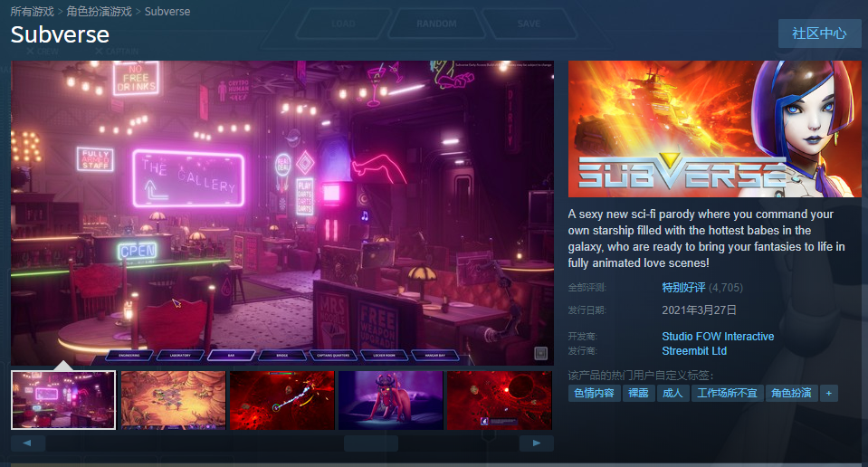The height and width of the screenshot is (467, 868).
Task: Open developer Studio FOW Interactive link
Action: [x=718, y=337]
